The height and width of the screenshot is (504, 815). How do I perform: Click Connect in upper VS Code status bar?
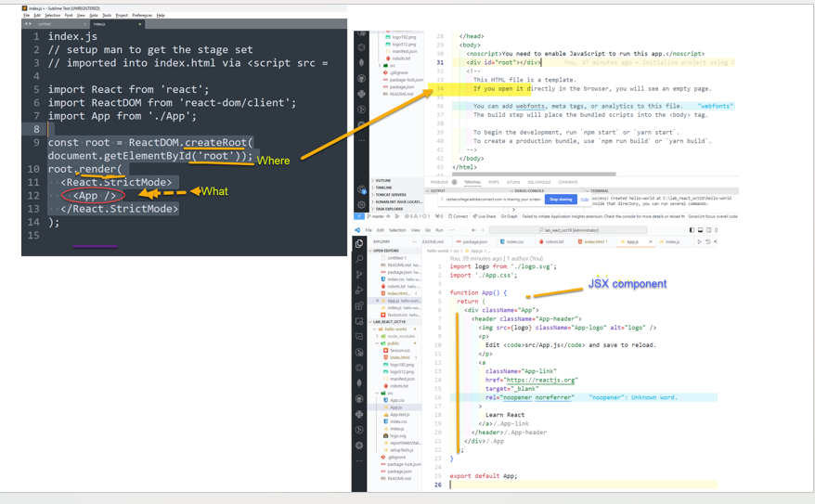[x=459, y=216]
